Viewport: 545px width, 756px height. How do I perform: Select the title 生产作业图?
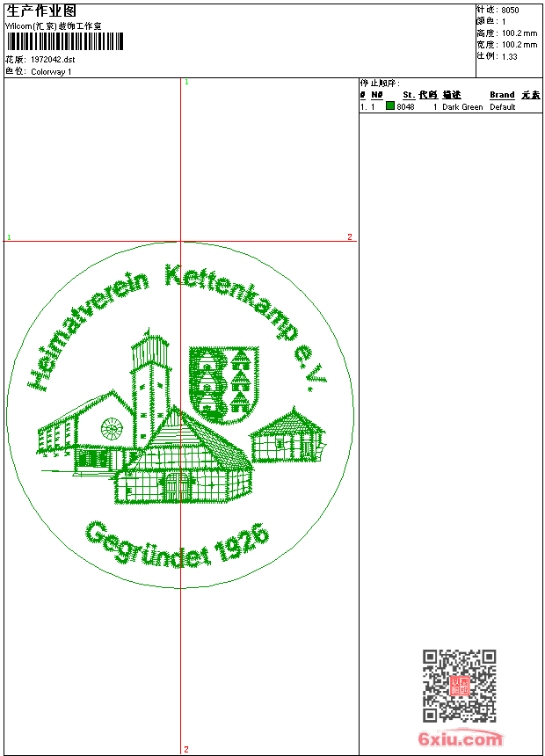(x=41, y=11)
